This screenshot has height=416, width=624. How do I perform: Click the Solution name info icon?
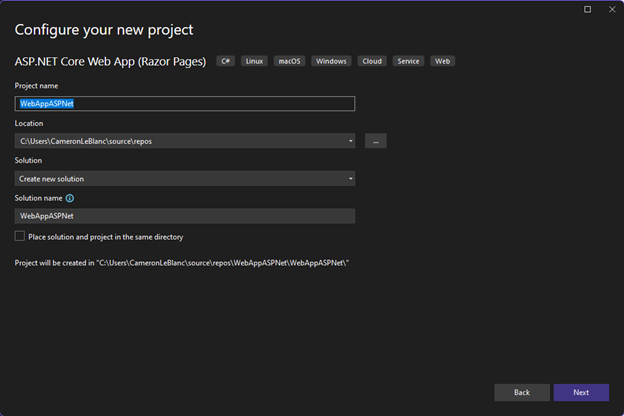point(70,198)
